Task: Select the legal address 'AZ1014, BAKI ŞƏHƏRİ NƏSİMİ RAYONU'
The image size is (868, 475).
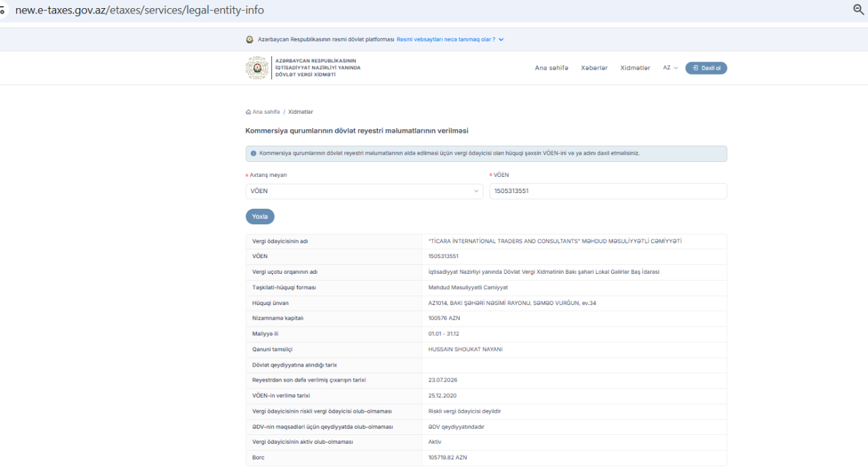Action: click(x=512, y=304)
